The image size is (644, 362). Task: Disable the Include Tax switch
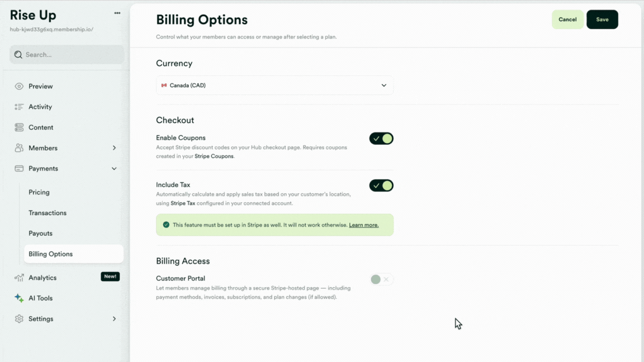381,185
